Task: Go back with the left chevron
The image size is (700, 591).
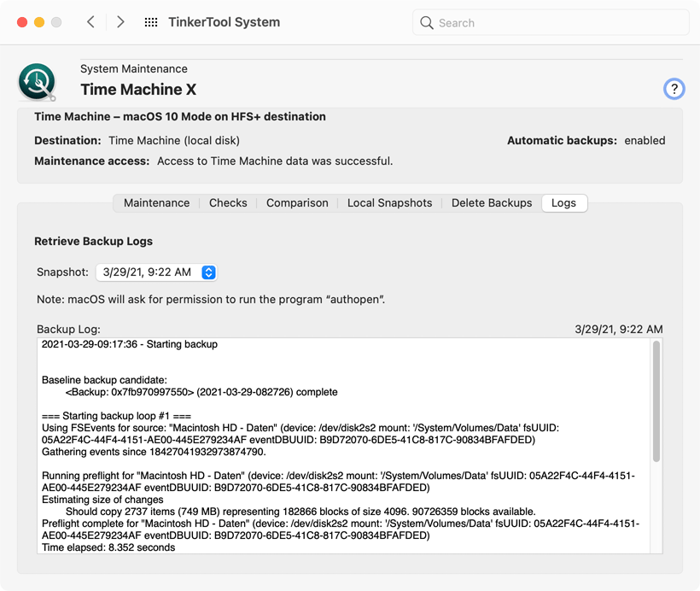Action: (x=90, y=22)
